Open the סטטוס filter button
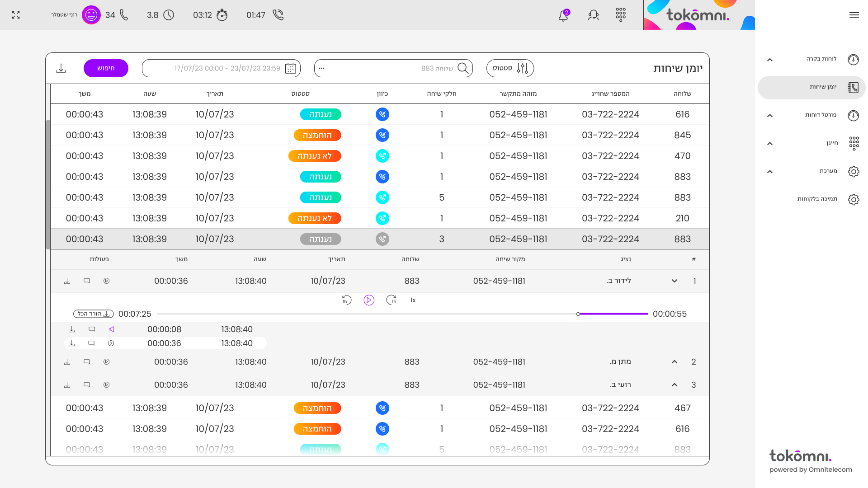 [510, 68]
